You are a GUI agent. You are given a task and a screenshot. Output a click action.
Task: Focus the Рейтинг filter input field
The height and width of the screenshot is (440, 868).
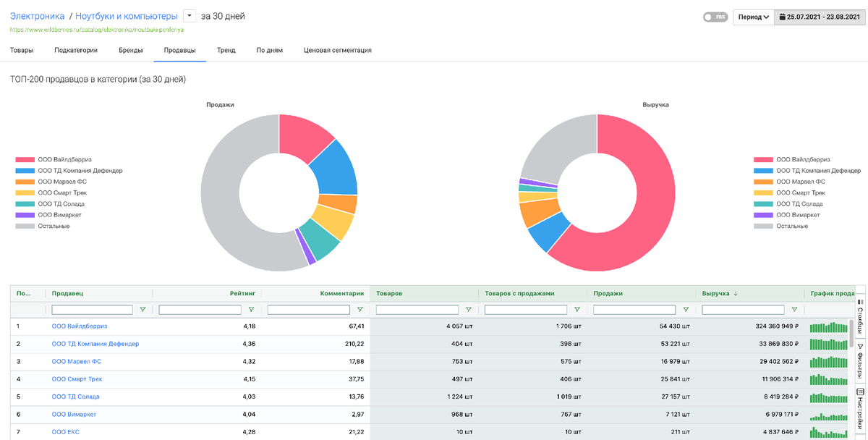click(200, 310)
